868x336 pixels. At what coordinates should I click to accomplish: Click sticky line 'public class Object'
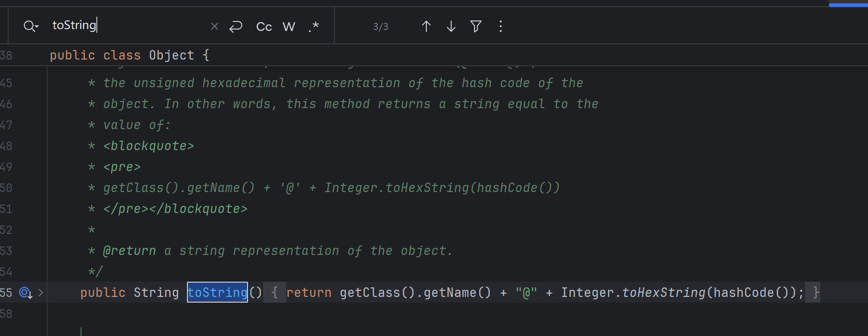(129, 55)
